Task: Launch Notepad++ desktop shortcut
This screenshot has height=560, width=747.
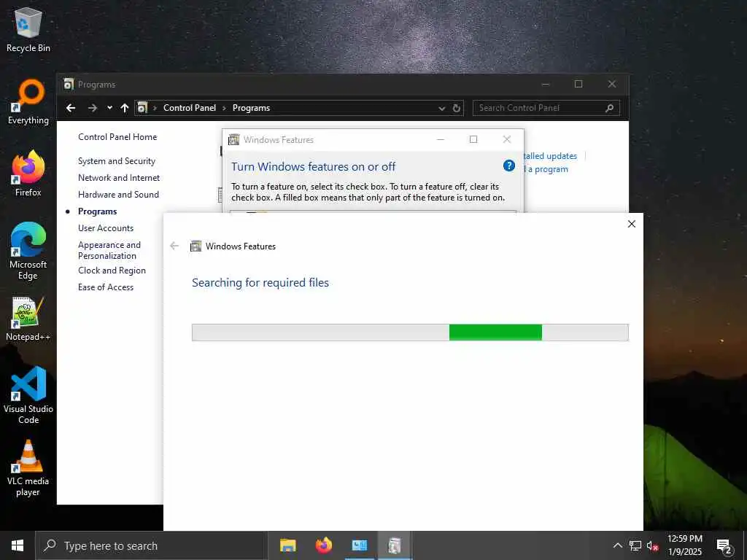Action: (28, 319)
